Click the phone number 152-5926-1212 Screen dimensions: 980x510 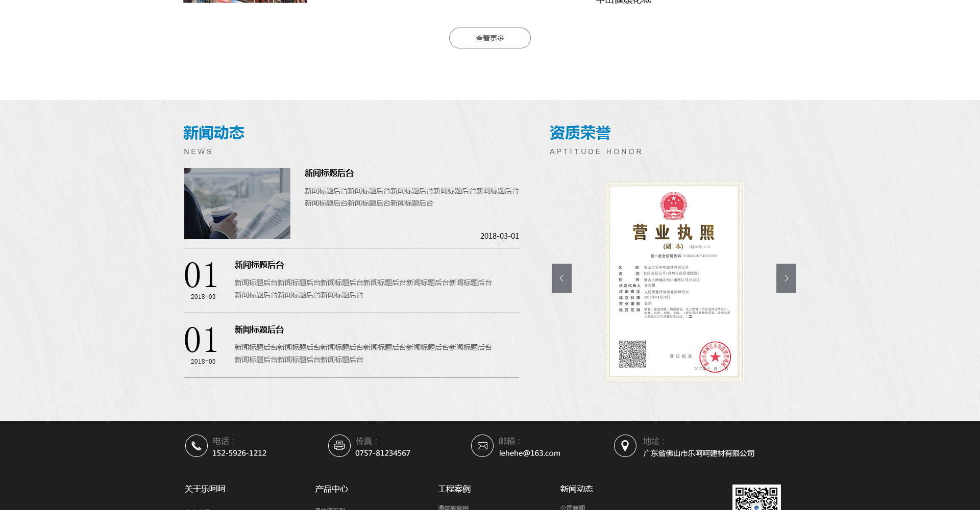tap(239, 453)
